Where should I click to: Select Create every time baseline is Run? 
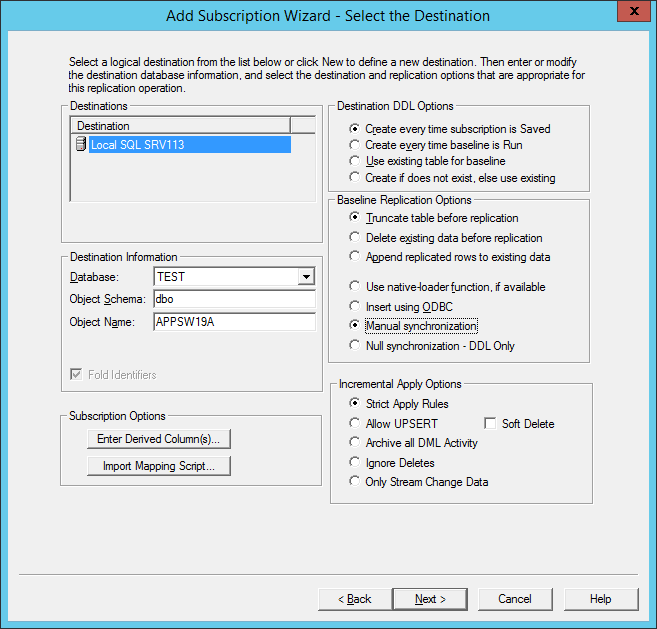(355, 145)
